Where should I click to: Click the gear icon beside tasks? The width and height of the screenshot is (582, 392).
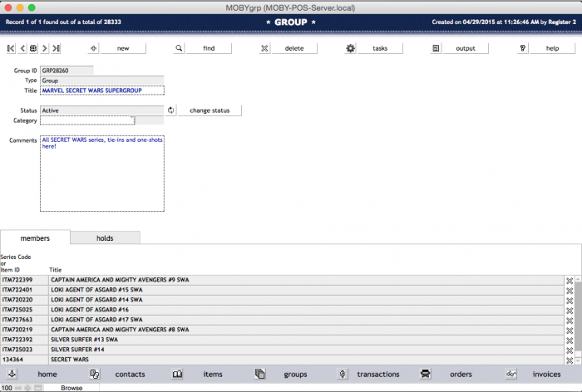(350, 48)
